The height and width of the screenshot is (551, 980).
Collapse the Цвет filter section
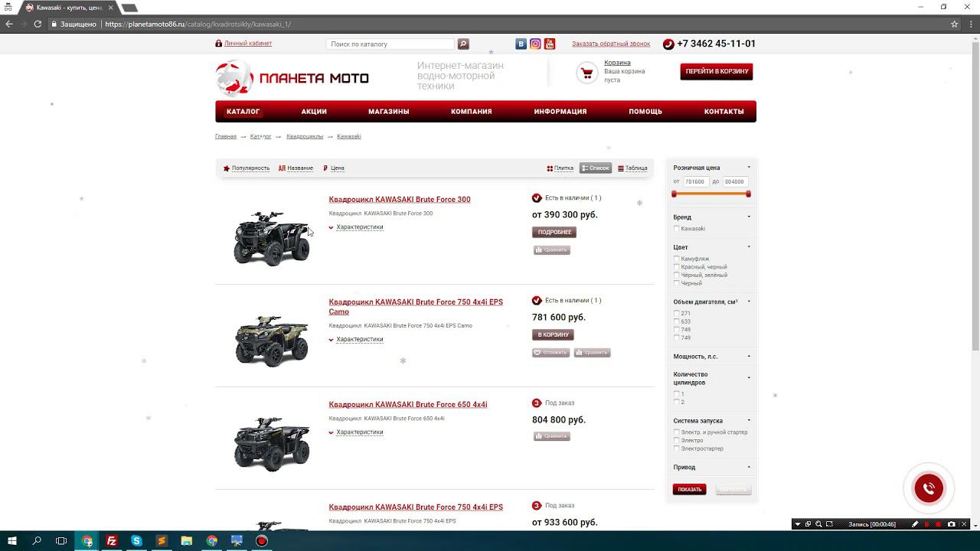point(749,247)
